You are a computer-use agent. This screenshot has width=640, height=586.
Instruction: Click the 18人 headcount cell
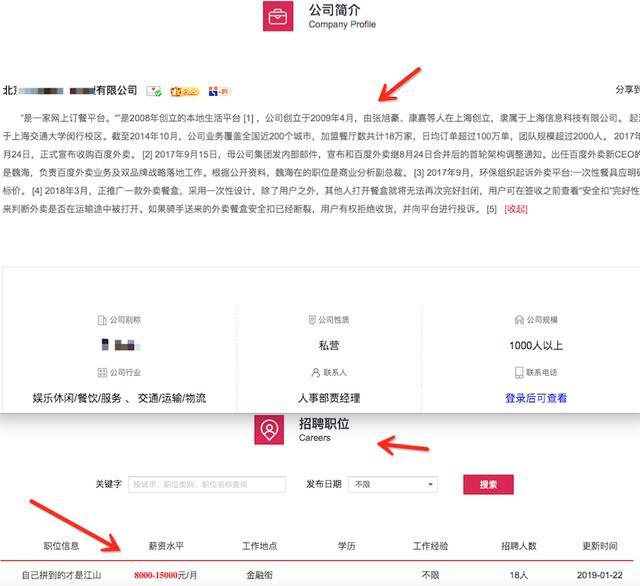(519, 575)
